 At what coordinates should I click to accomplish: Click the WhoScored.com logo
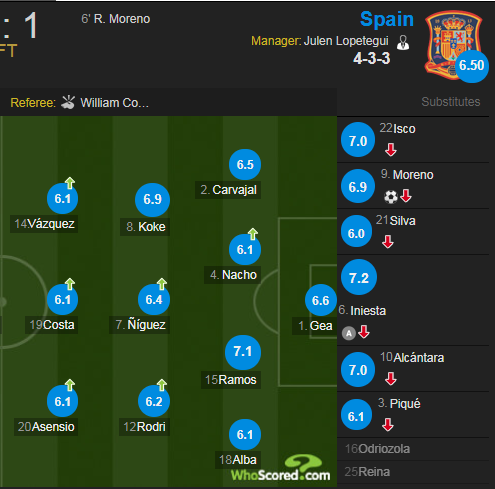pyautogui.click(x=281, y=469)
